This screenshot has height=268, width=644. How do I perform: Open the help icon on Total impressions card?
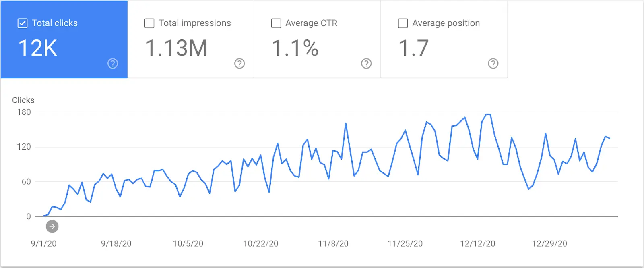point(239,63)
